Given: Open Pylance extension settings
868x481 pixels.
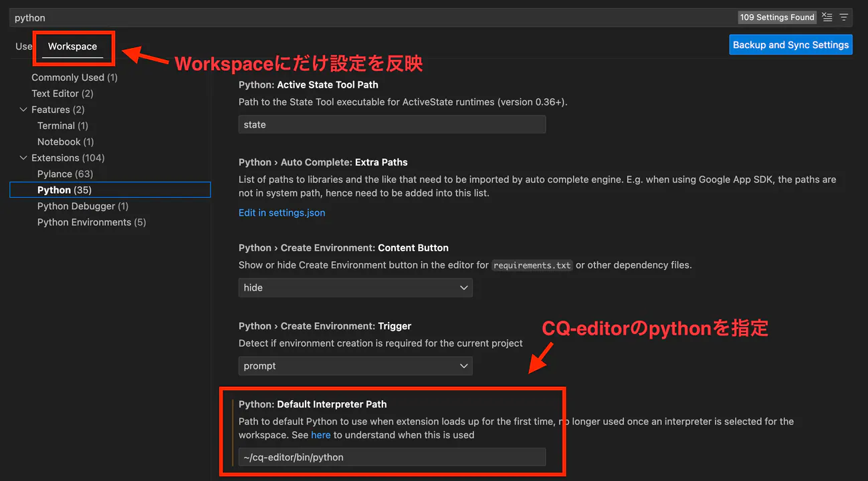Looking at the screenshot, I should tap(65, 174).
